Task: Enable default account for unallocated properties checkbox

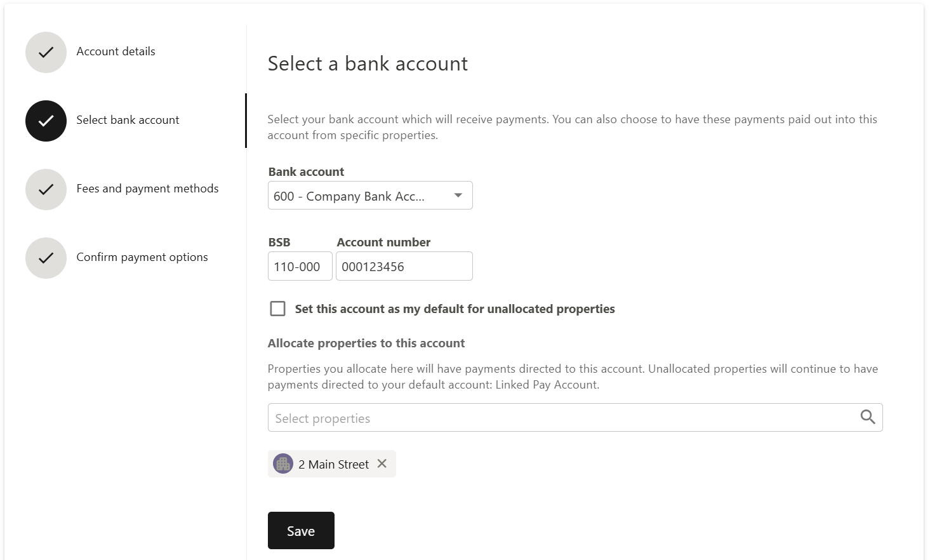Action: click(277, 309)
